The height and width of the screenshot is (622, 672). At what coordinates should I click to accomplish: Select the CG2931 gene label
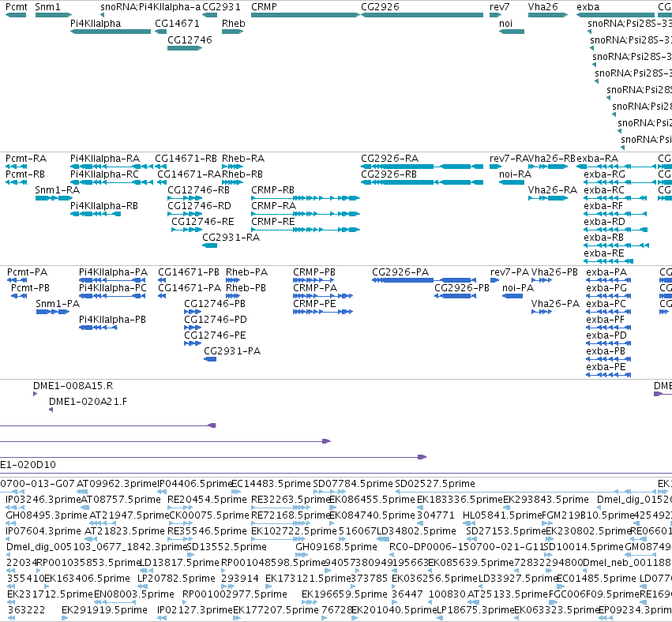221,7
